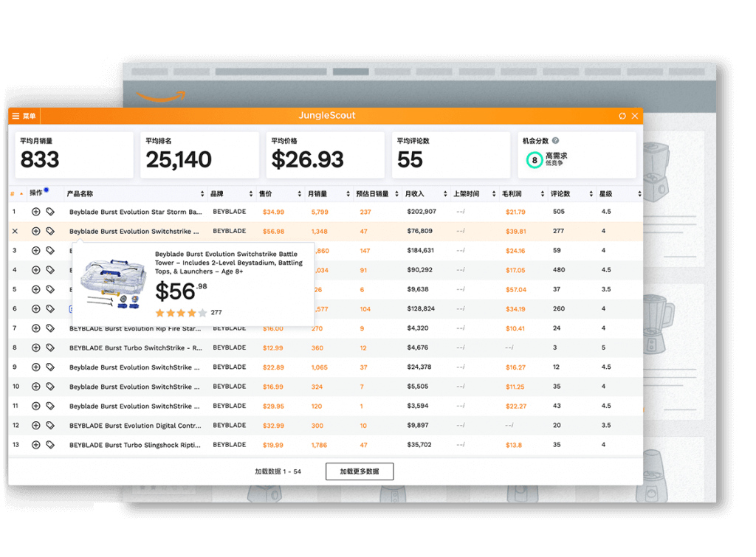
Task: Open the BEYBLADE Burst Turbo Slingshock Ripti... product link
Action: (135, 445)
